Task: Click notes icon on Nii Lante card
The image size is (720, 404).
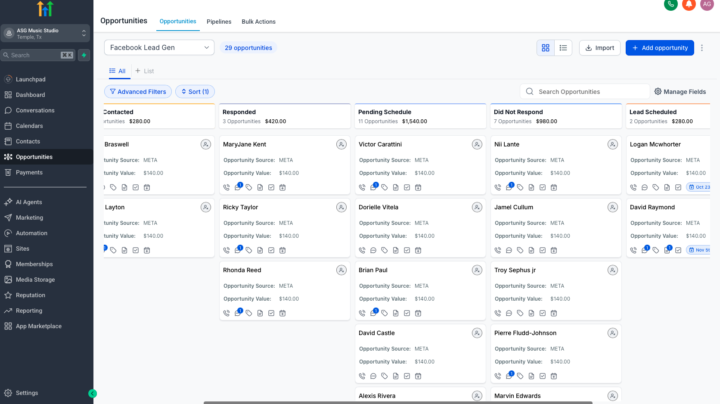Action: tap(530, 187)
